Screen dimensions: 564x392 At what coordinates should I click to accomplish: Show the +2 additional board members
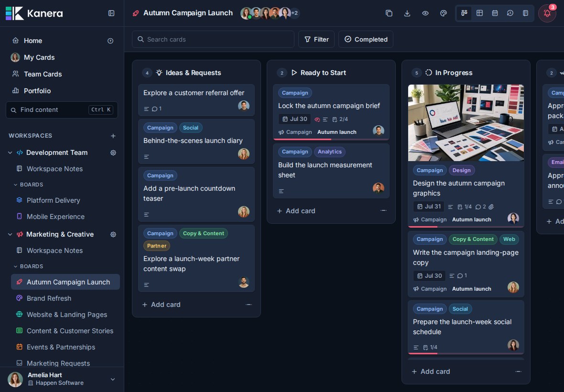[294, 13]
